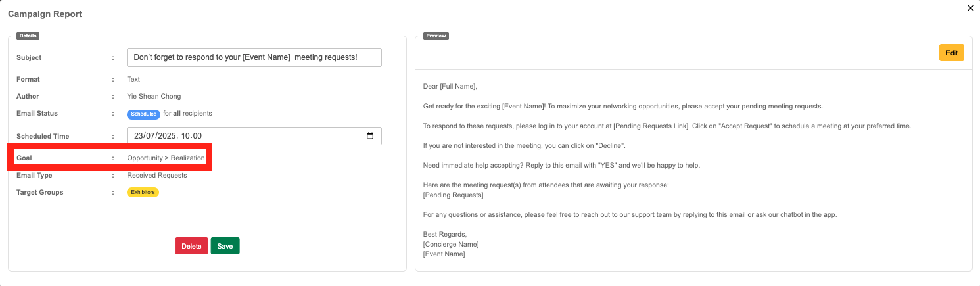Open the calendar picker in Scheduled Time
Image resolution: width=980 pixels, height=286 pixels.
click(x=370, y=136)
